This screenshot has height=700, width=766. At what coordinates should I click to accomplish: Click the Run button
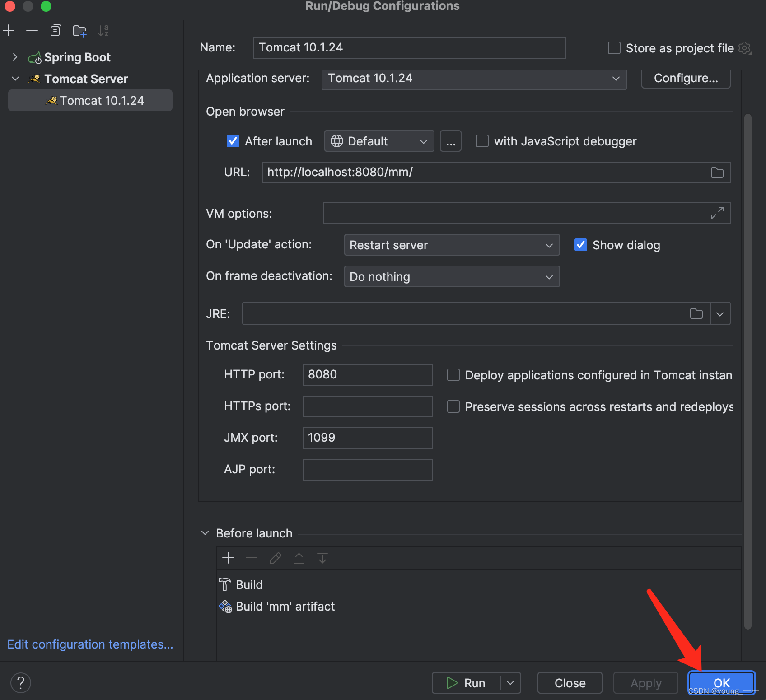tap(466, 683)
